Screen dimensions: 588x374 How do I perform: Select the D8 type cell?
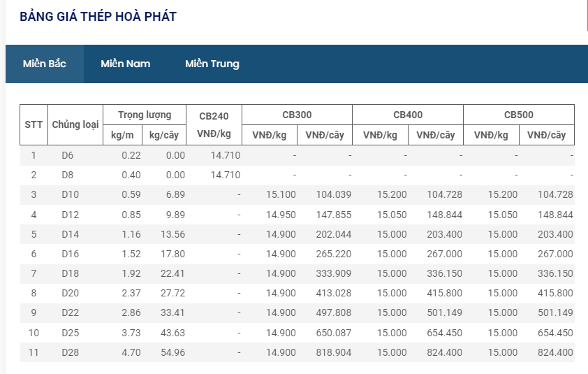tap(68, 175)
